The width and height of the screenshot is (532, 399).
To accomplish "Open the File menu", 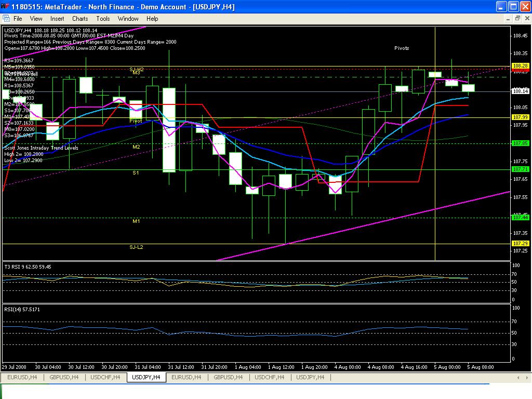I will point(18,18).
